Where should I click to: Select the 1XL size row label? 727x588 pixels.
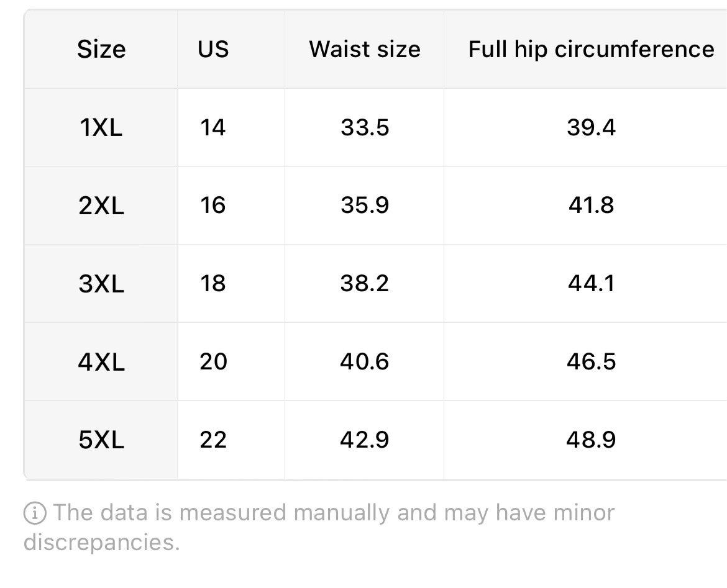[x=101, y=127]
